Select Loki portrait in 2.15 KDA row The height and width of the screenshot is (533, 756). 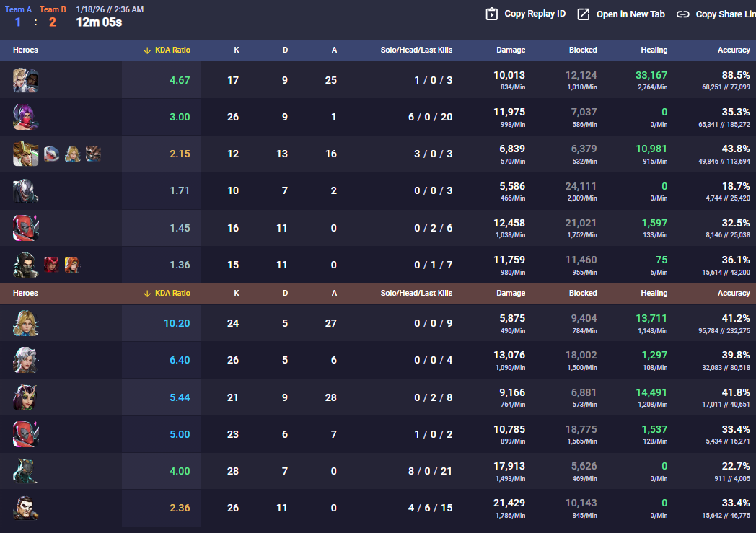pos(25,154)
